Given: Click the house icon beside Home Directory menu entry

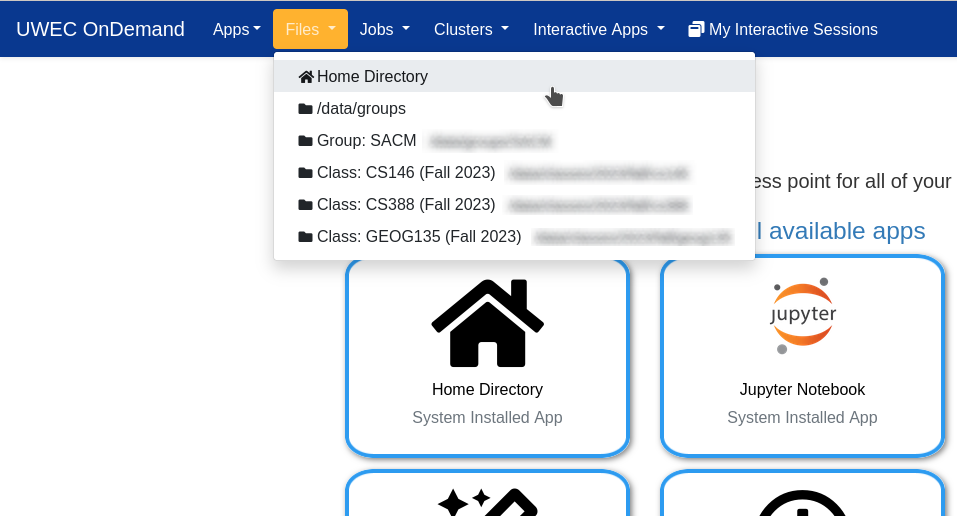Looking at the screenshot, I should coord(306,77).
